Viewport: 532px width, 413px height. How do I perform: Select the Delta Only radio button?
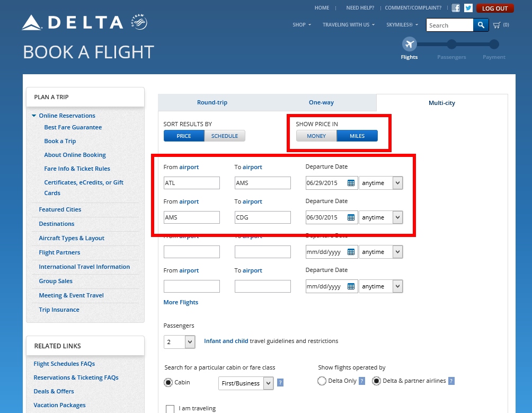click(322, 381)
